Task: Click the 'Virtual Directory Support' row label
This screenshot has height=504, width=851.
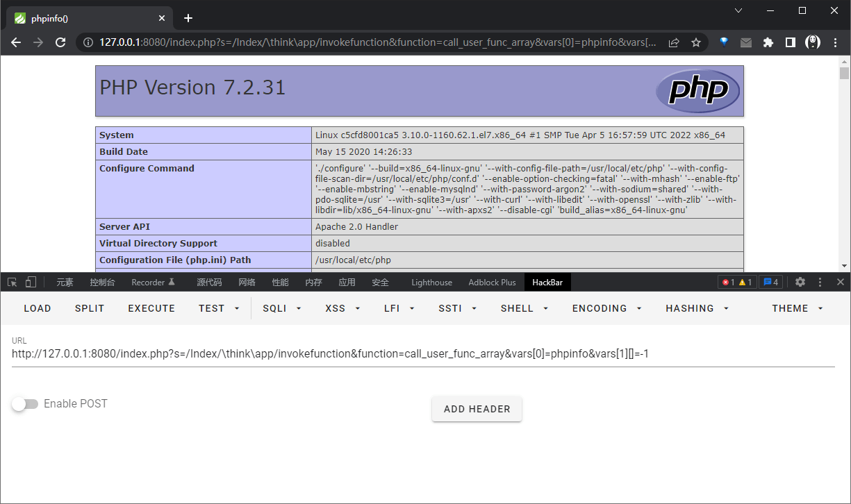Action: [158, 244]
